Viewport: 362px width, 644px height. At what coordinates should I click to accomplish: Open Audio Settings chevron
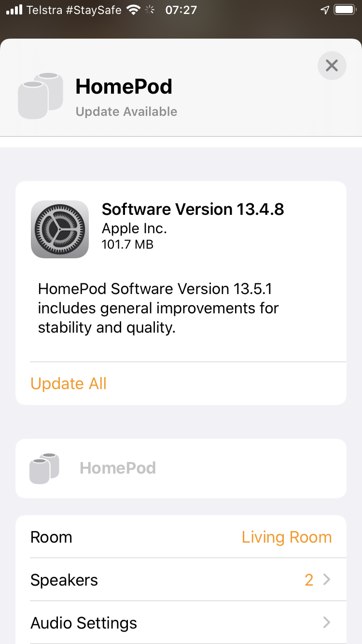[327, 622]
